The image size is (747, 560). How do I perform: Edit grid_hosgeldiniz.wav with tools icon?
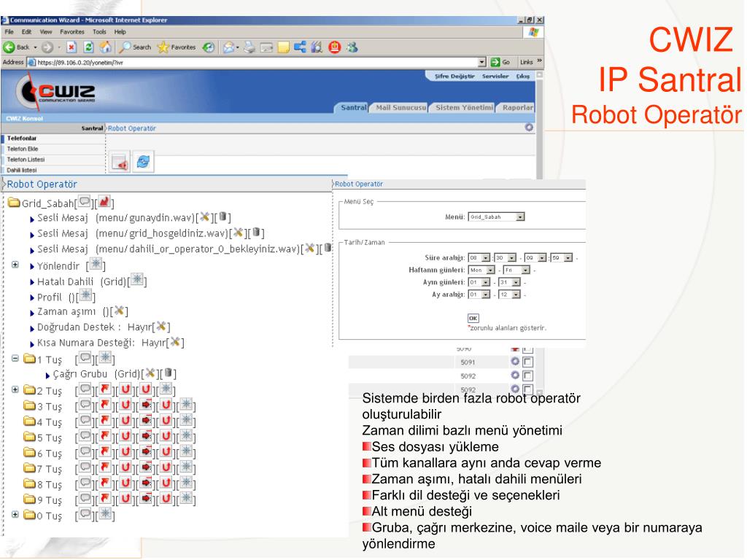(238, 233)
